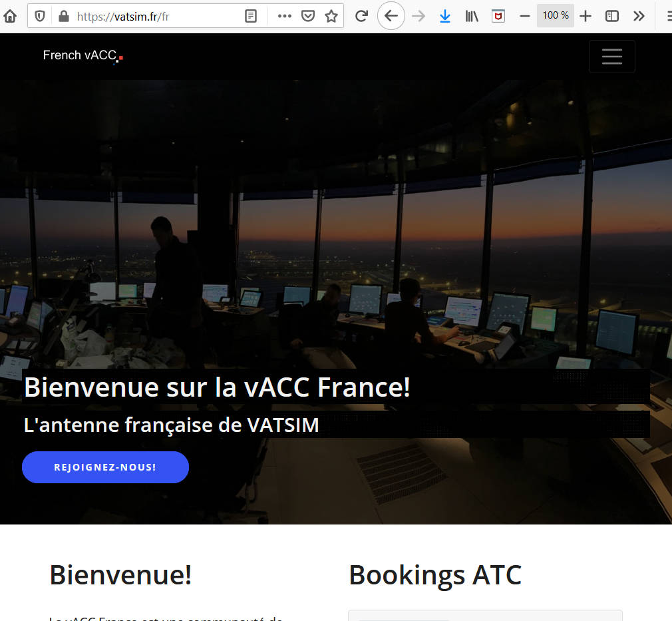Toggle reader view icon in address bar

[x=251, y=16]
